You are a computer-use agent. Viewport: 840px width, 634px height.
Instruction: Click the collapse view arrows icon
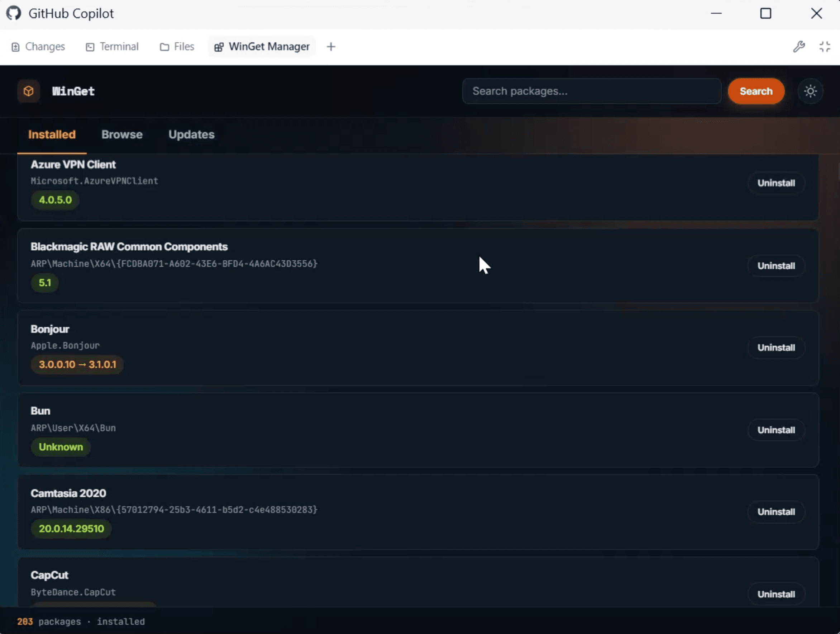pyautogui.click(x=825, y=46)
